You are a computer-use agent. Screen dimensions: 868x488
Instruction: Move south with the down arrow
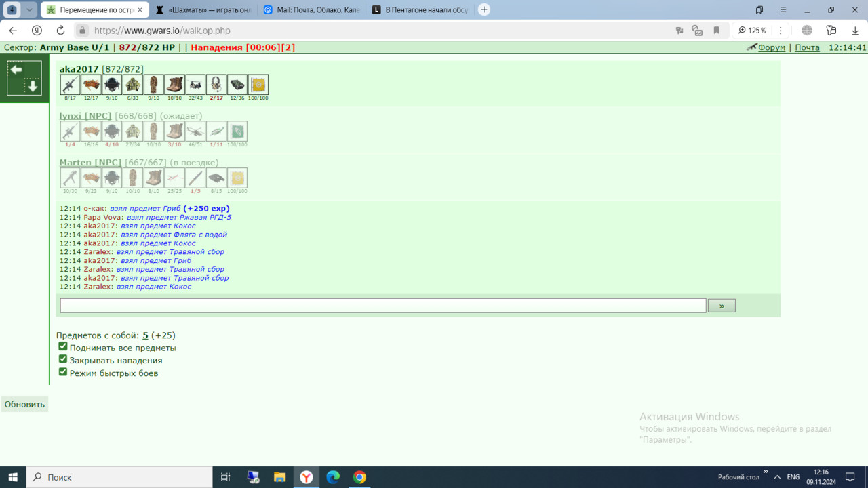pos(33,86)
